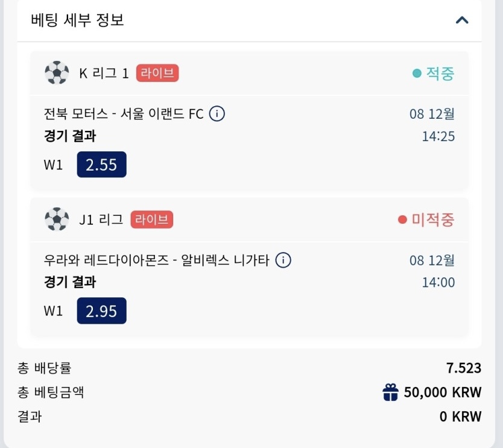
Task: Click the green 적중 status dot
Action: point(417,74)
